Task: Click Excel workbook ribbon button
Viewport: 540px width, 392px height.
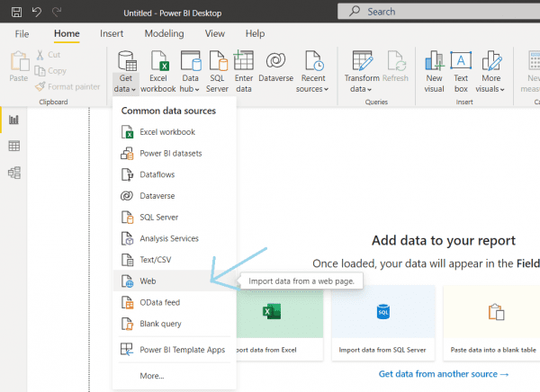Action: coord(158,71)
